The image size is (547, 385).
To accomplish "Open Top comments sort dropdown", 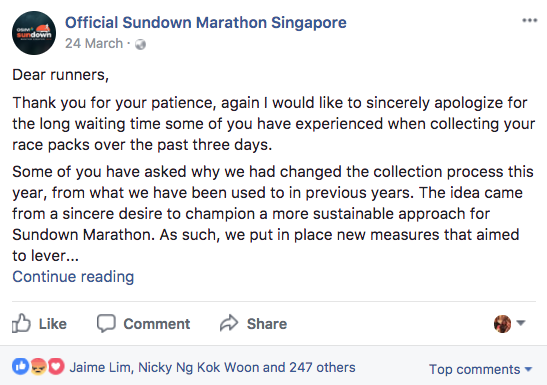I will 480,369.
